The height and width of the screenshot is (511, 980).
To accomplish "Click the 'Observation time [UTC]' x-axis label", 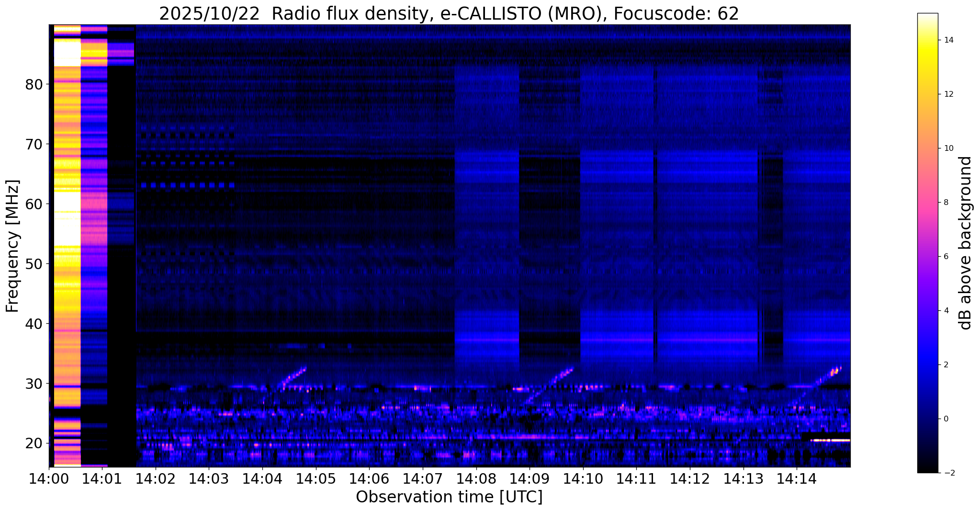I will click(x=449, y=498).
